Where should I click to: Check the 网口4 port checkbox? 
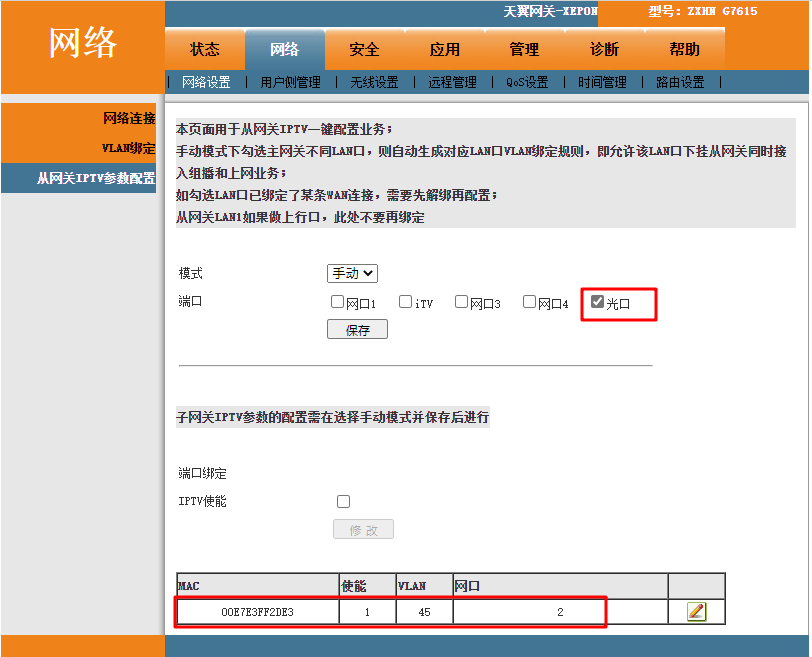point(529,301)
